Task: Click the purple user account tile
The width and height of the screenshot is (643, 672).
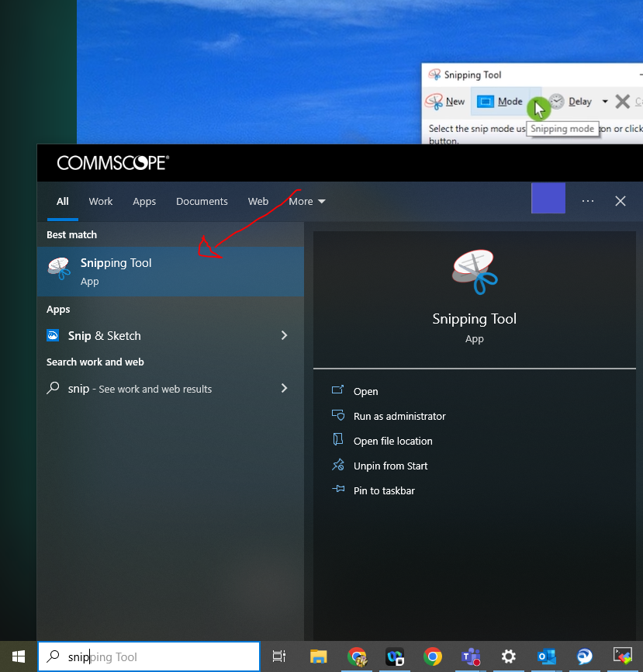Action: coord(548,199)
